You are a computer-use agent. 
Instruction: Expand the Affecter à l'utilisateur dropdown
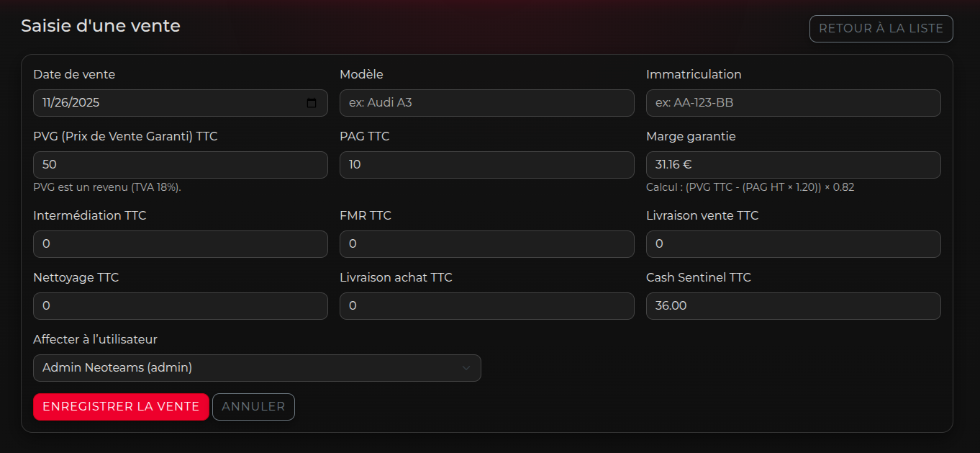tap(256, 368)
